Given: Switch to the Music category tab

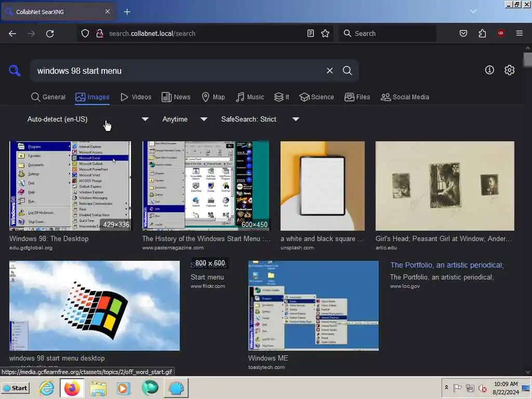Looking at the screenshot, I should (x=250, y=97).
